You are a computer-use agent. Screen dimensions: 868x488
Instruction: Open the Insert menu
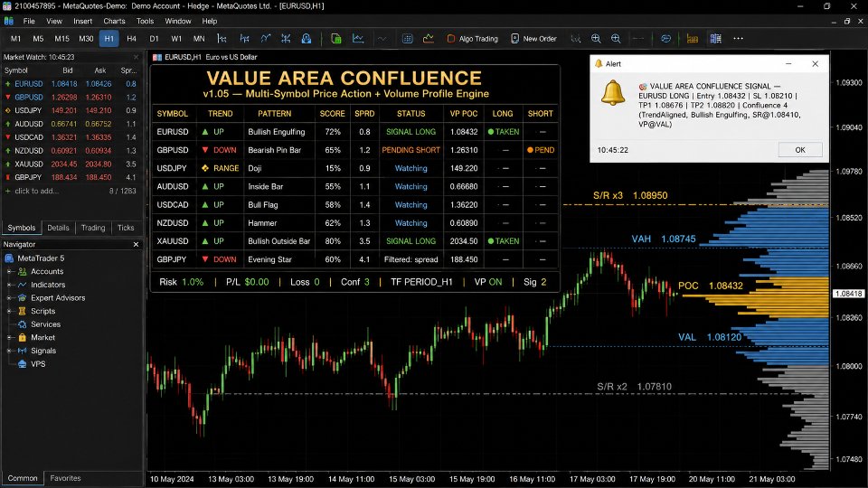click(x=83, y=21)
